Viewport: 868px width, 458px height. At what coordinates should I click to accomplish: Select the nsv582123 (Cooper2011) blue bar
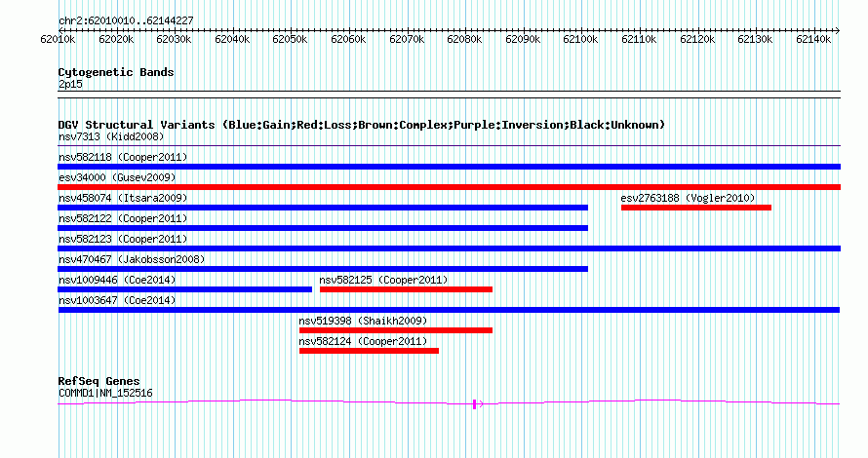tap(449, 248)
